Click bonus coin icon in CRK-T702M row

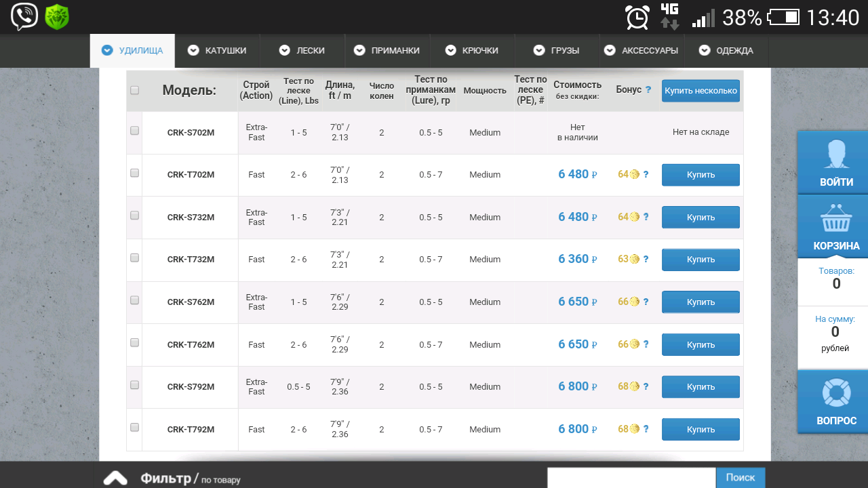(635, 175)
